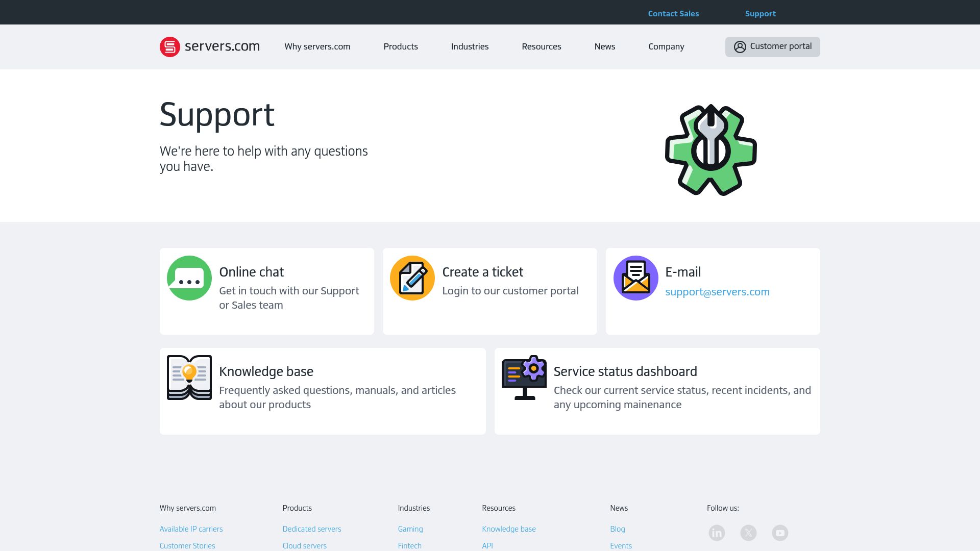Click the Create a ticket pencil icon
980x551 pixels.
412,278
